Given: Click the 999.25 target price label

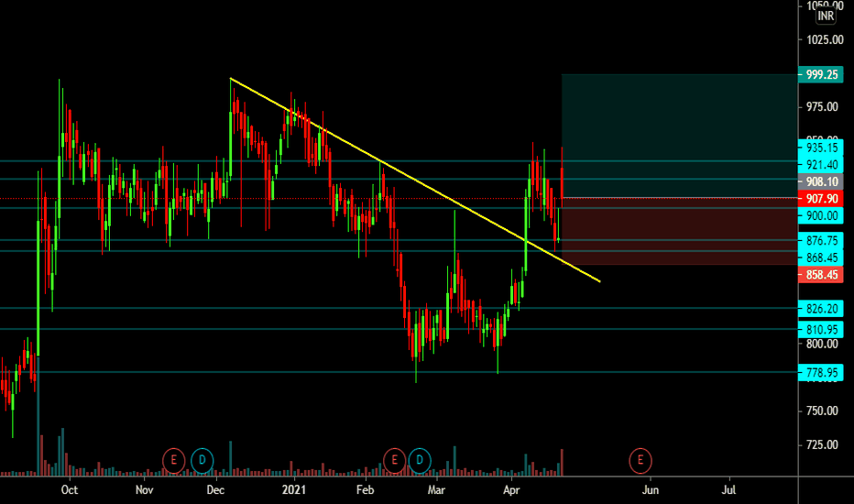Looking at the screenshot, I should (x=821, y=74).
